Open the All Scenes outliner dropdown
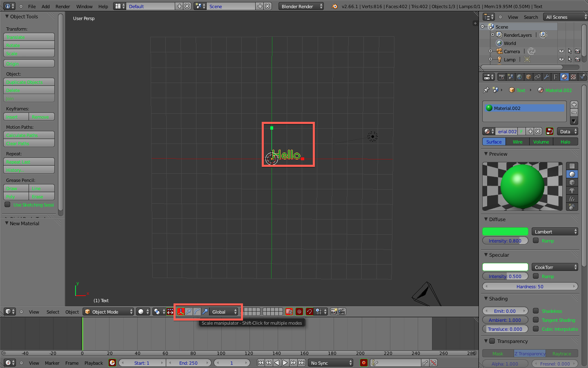Viewport: 588px width, 368px height. point(565,17)
